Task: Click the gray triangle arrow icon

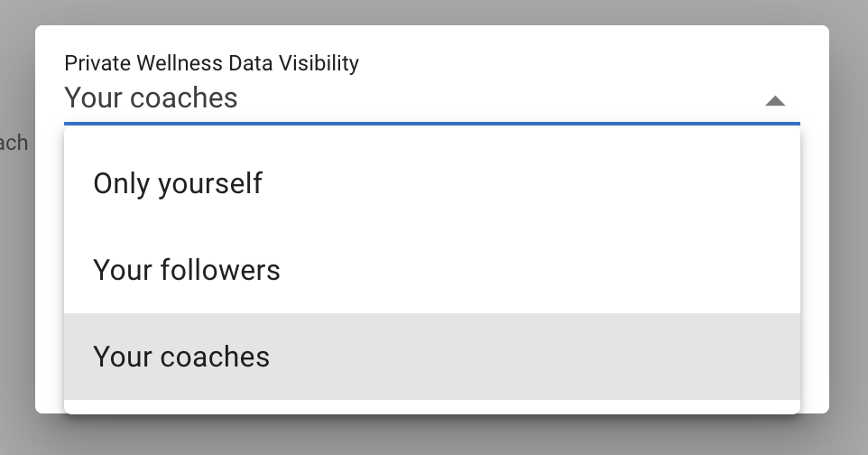Action: point(775,101)
